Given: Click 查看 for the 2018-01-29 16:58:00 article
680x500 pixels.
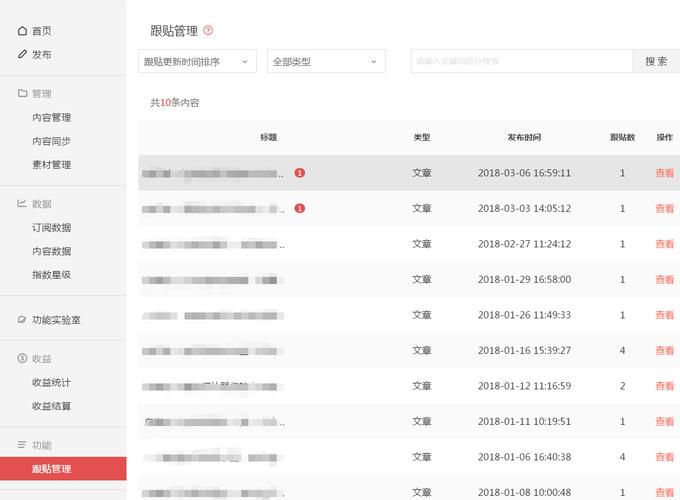Looking at the screenshot, I should click(x=664, y=280).
